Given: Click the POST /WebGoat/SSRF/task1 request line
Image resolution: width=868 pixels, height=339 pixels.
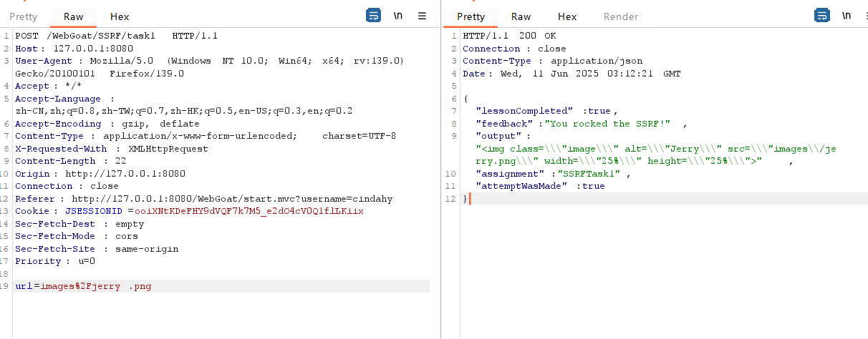Looking at the screenshot, I should click(x=116, y=36).
